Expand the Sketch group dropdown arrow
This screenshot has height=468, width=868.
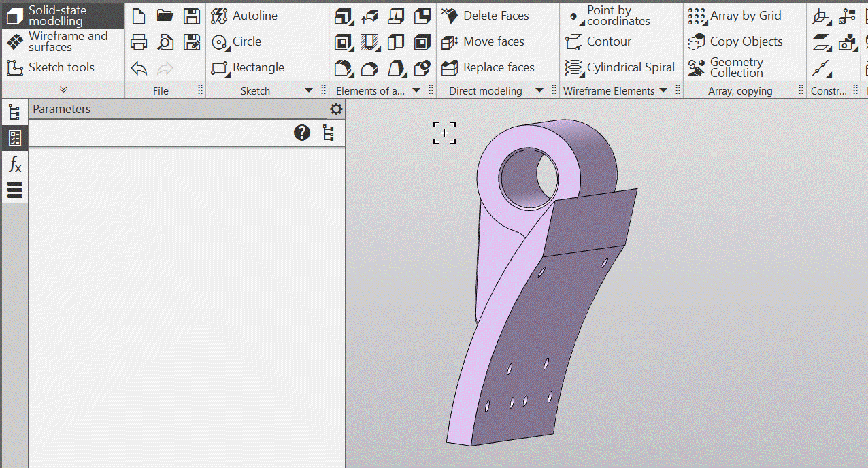[308, 90]
